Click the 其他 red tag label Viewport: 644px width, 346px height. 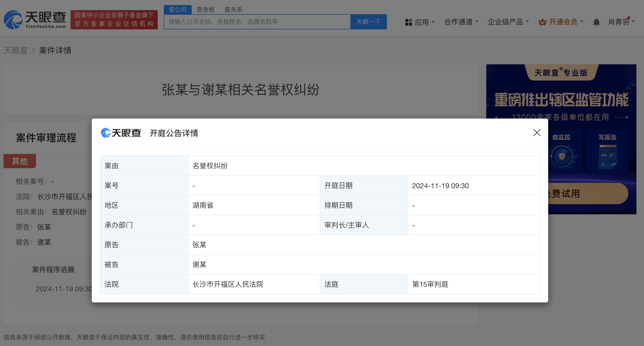click(20, 161)
